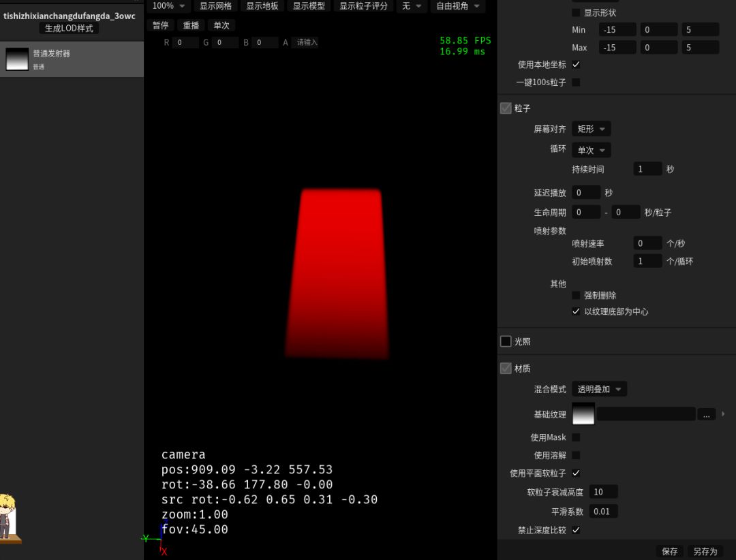736x560 pixels.
Task: Click the small arrow right of 基础纹理 field
Action: [x=724, y=414]
